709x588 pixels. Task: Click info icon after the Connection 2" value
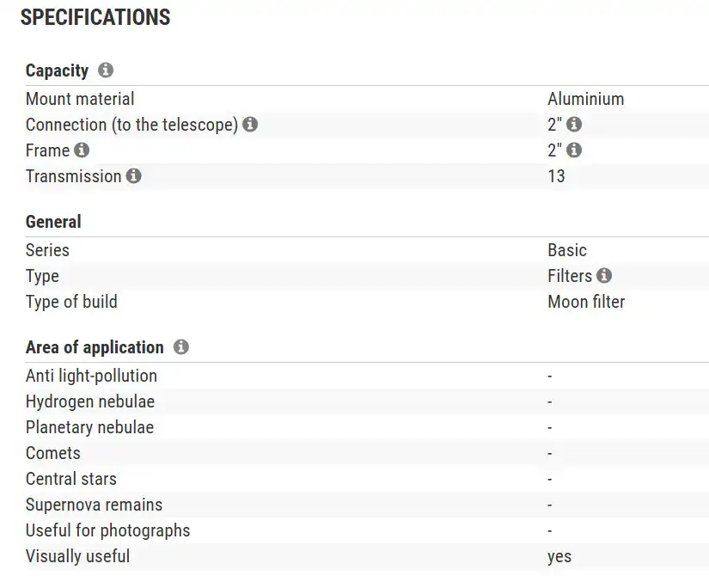574,125
